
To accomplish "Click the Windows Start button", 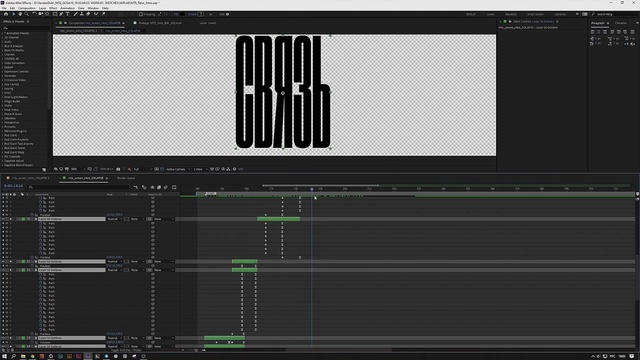I will [x=4, y=356].
